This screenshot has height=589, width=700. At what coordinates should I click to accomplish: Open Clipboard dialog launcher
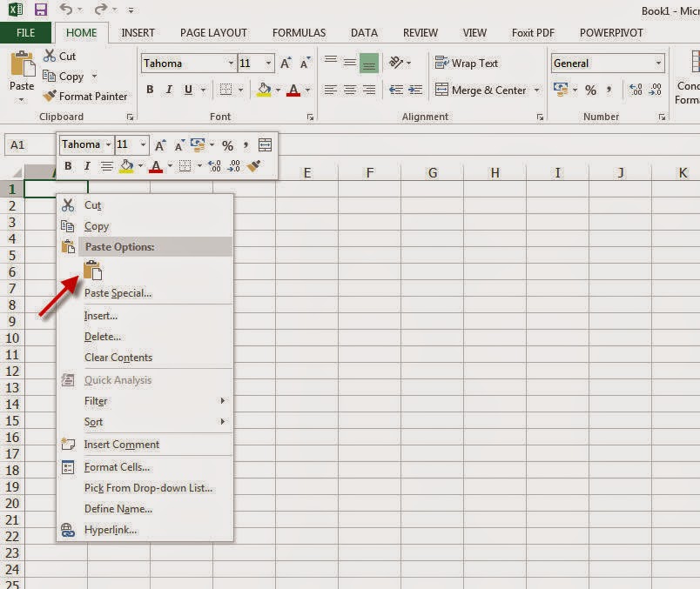point(130,117)
